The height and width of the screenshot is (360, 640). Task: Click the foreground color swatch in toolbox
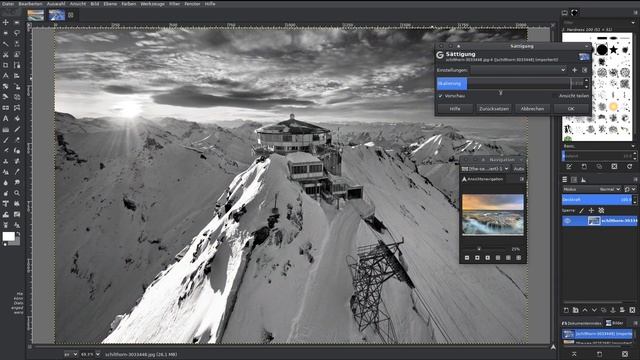pos(8,236)
